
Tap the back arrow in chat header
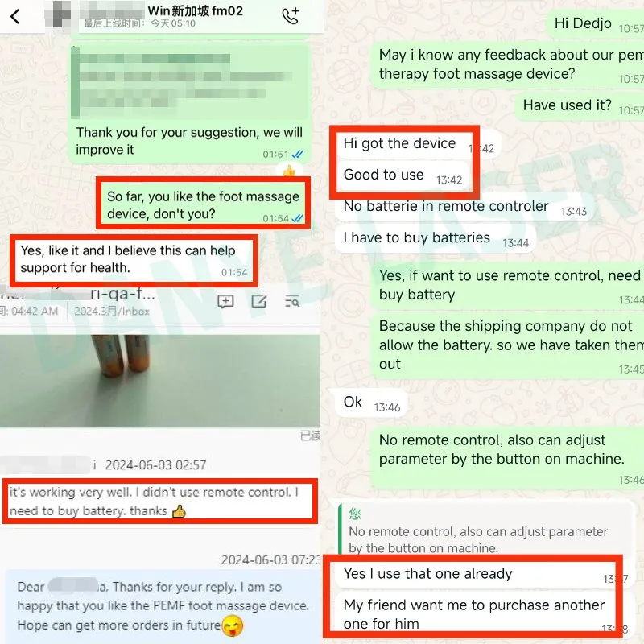coord(15,16)
